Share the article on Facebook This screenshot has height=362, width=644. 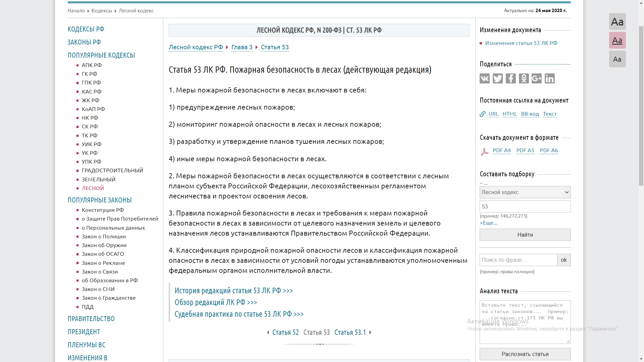click(511, 78)
